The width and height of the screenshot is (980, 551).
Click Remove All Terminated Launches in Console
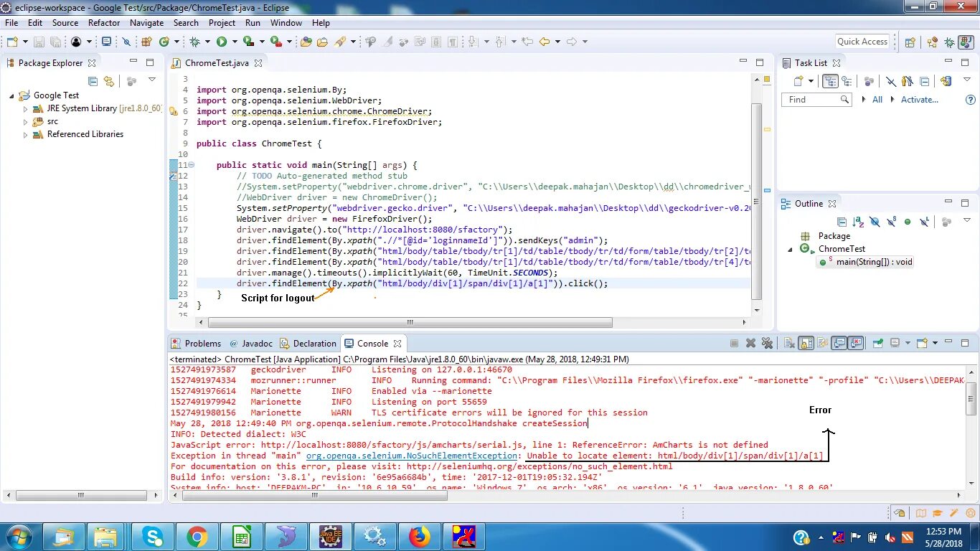pyautogui.click(x=767, y=343)
